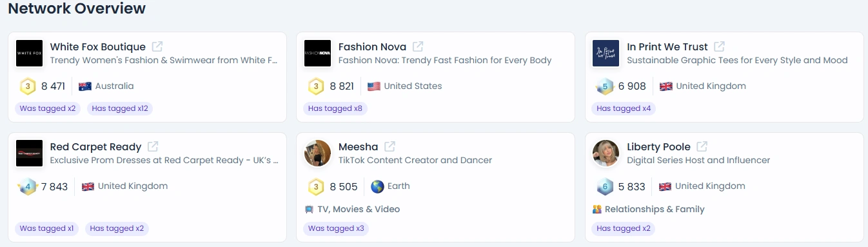Click In Print We Trust's 'United Kingdom' label

pyautogui.click(x=711, y=86)
